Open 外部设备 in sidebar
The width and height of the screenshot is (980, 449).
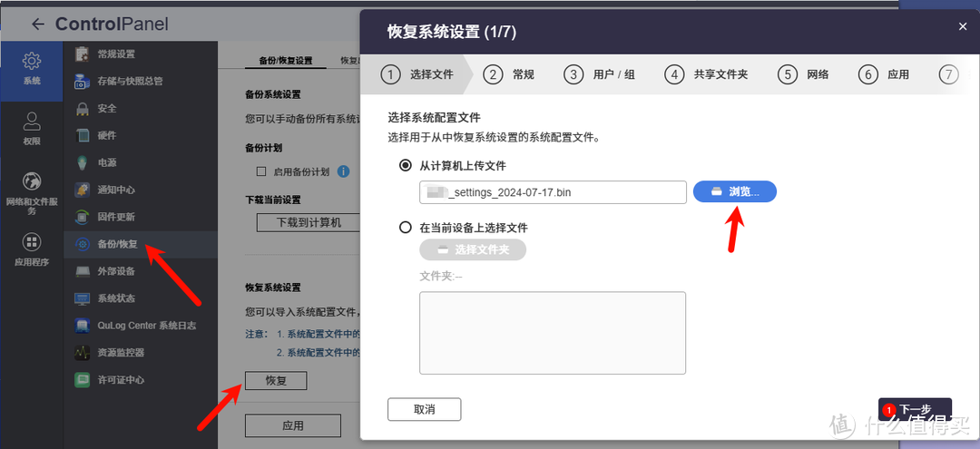pos(141,271)
